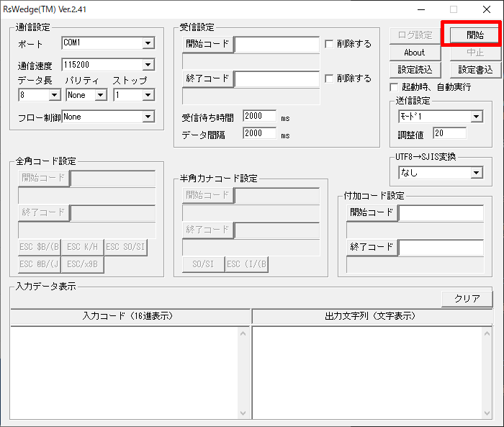Click down arrow of 出力文字列 pane scrollbar
The height and width of the screenshot is (427, 504).
(487, 413)
